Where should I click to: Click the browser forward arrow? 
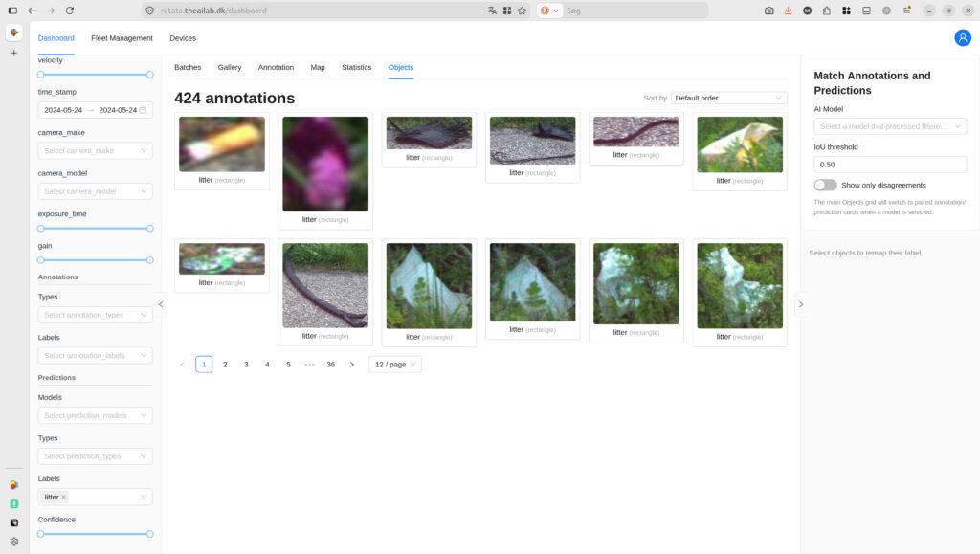click(x=51, y=11)
